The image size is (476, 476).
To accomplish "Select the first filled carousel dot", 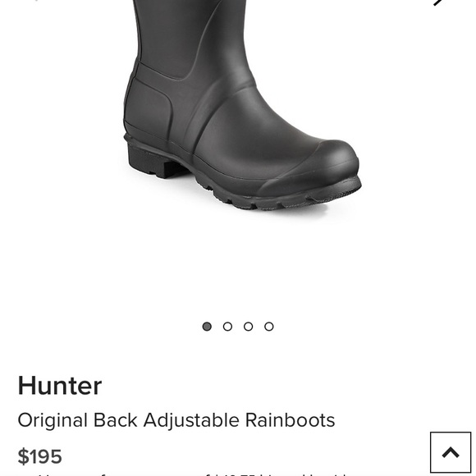I will (207, 327).
